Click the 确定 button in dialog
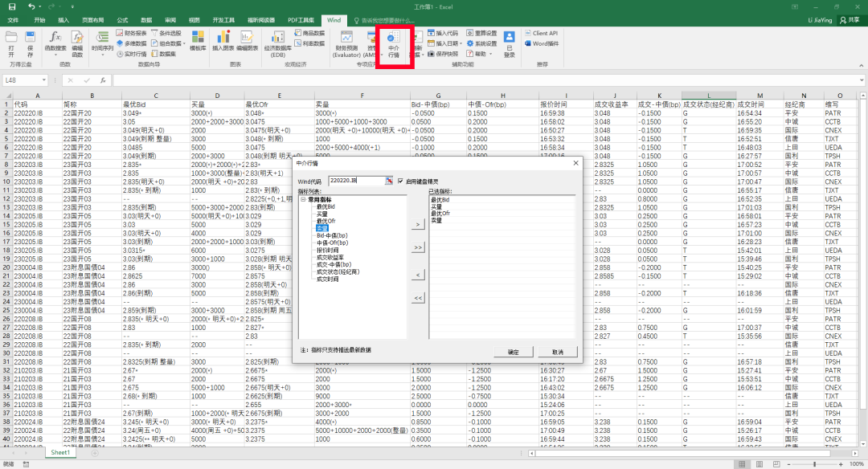The width and height of the screenshot is (868, 469). tap(513, 352)
